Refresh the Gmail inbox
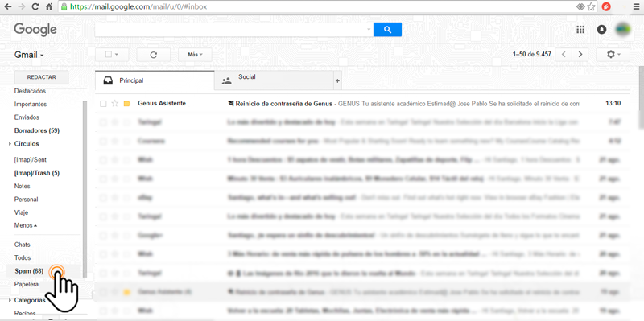The width and height of the screenshot is (644, 321). 154,55
